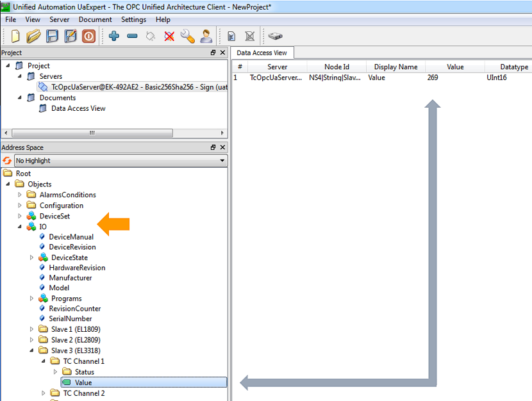The image size is (532, 401).
Task: Open a project with the folder icon
Action: click(33, 36)
